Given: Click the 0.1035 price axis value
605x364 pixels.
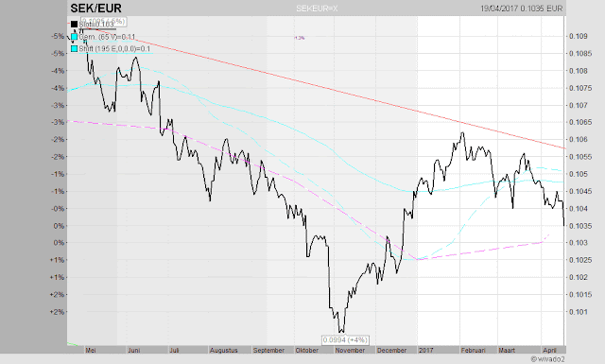Looking at the screenshot, I should point(580,226).
